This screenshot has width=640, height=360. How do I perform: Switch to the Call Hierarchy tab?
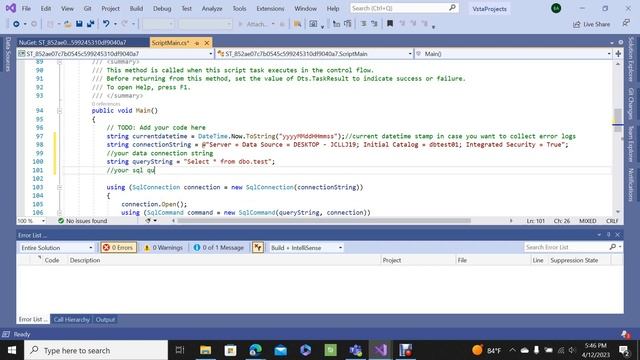tap(71, 320)
